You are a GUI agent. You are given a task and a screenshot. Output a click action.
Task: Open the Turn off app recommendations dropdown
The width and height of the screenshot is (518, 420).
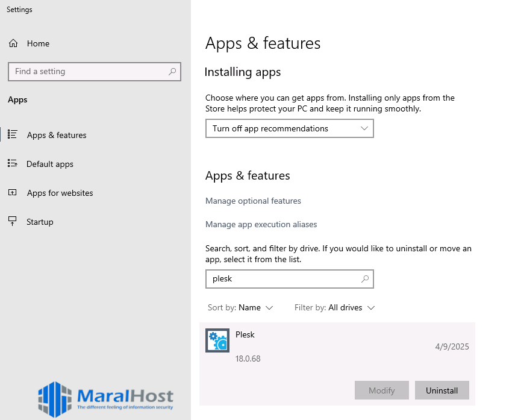point(289,128)
